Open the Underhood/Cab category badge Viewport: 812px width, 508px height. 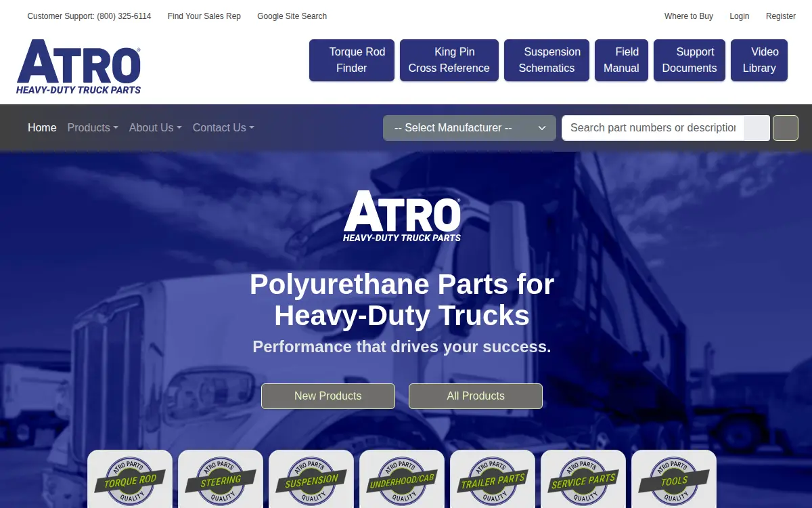[402, 479]
